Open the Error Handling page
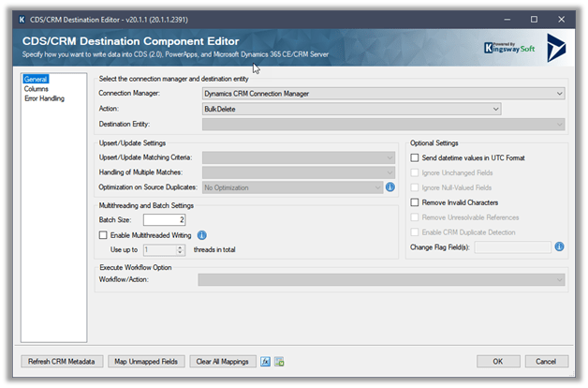 (45, 97)
